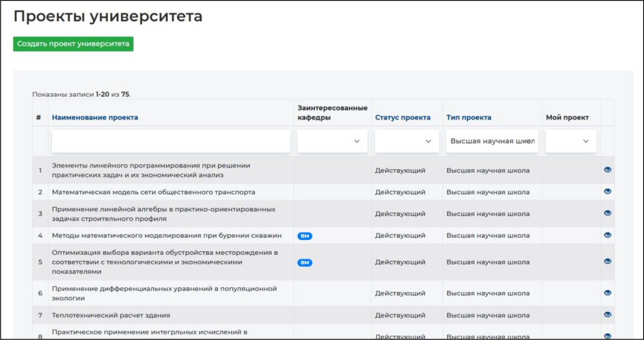The width and height of the screenshot is (644, 340).
Task: Click the project name filter input field
Action: pos(171,141)
